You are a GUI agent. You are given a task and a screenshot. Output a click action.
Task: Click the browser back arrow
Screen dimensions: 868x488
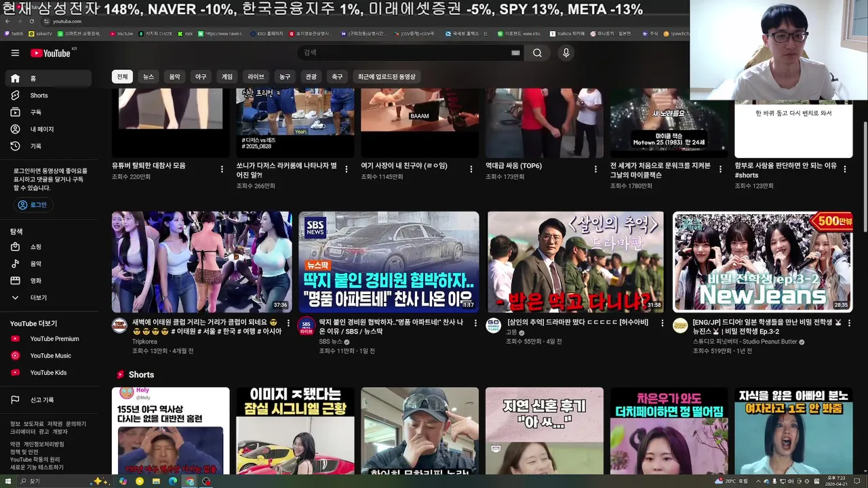pos(8,21)
